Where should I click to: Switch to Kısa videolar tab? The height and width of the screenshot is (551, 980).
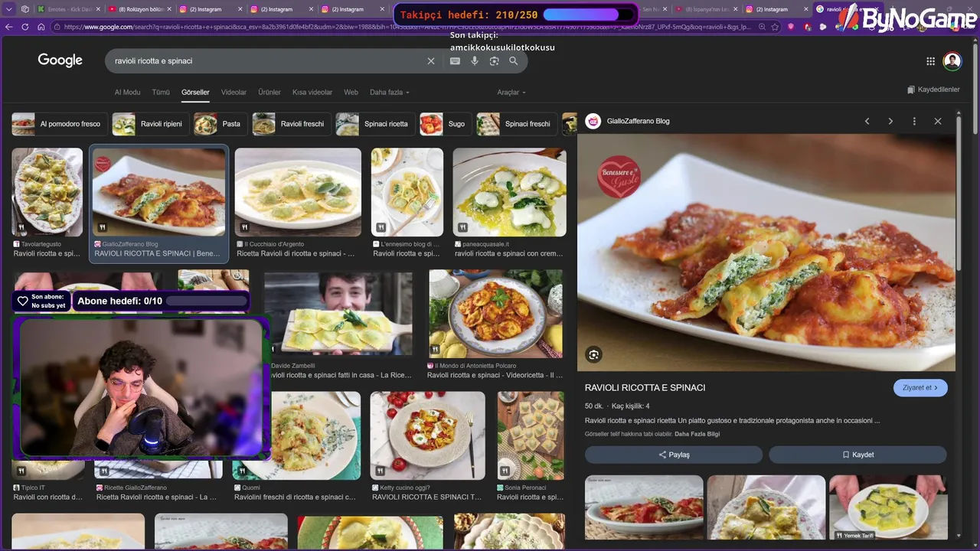(312, 92)
